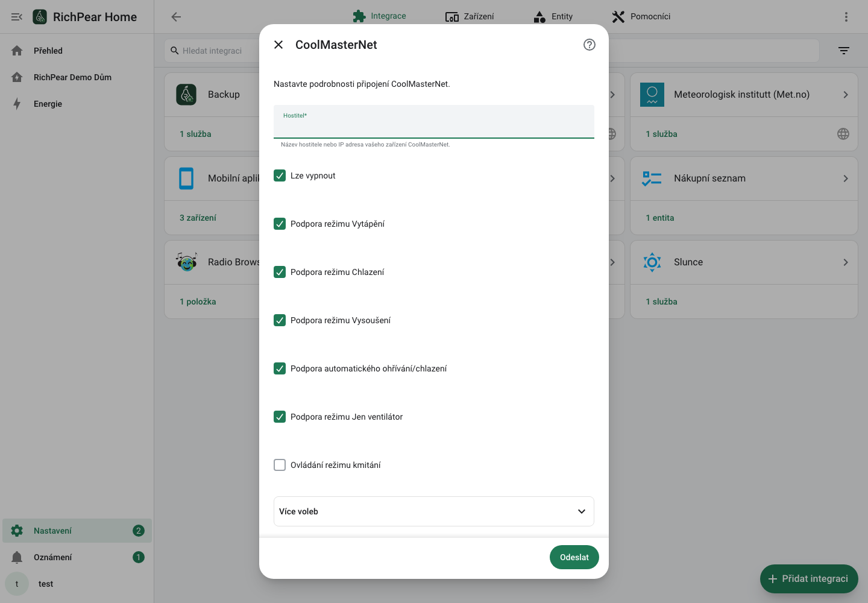Click the Mobilní aplikace phone icon
Viewport: 868px width, 603px height.
pyautogui.click(x=186, y=178)
